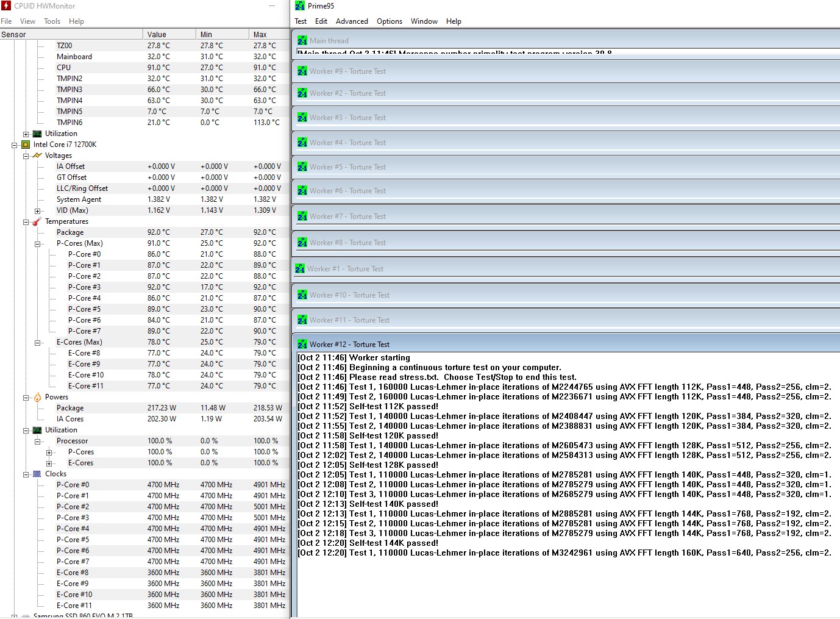
Task: Click the Value column header
Action: (169, 35)
